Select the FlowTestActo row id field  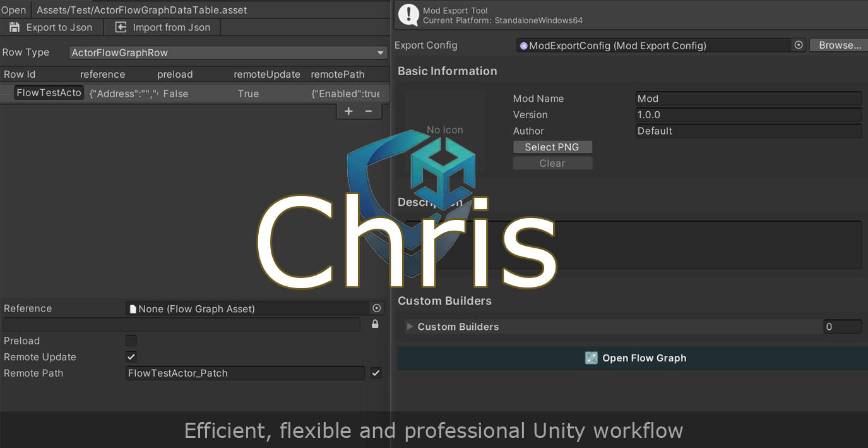(49, 93)
